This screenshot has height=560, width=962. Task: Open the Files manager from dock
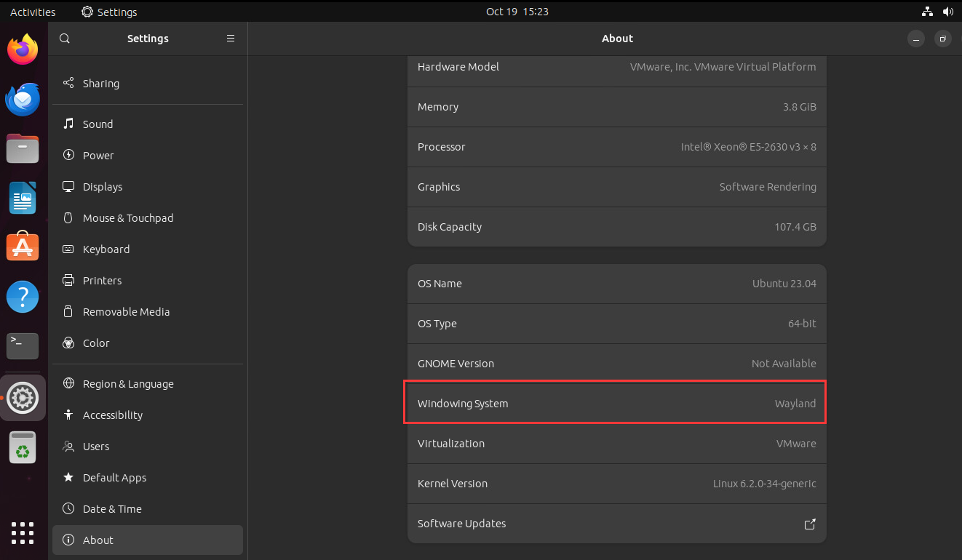click(x=23, y=149)
